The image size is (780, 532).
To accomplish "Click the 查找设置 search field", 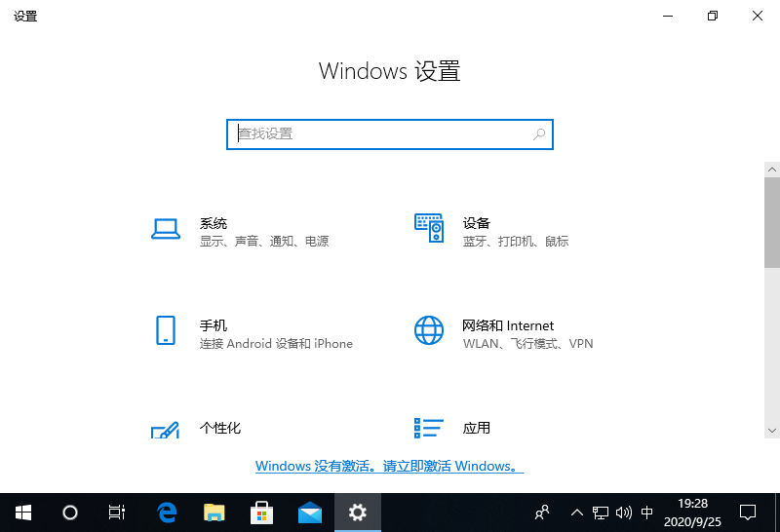I will click(389, 134).
